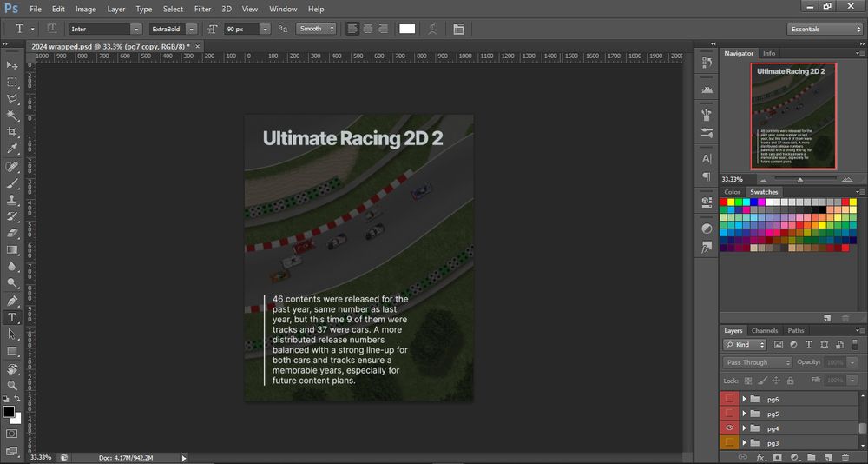The height and width of the screenshot is (464, 868).
Task: Select the Polygonal Lasso tool
Action: (11, 99)
